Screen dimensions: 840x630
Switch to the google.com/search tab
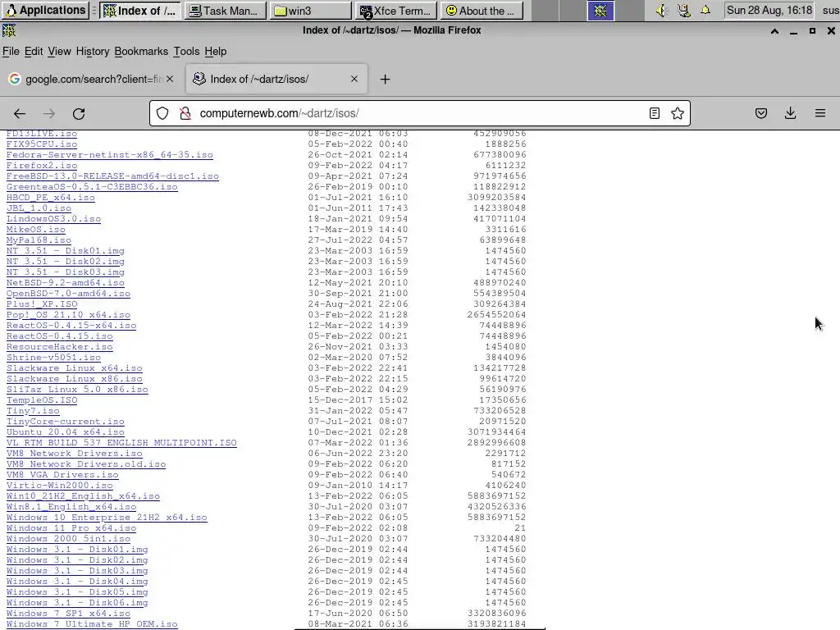(x=92, y=79)
